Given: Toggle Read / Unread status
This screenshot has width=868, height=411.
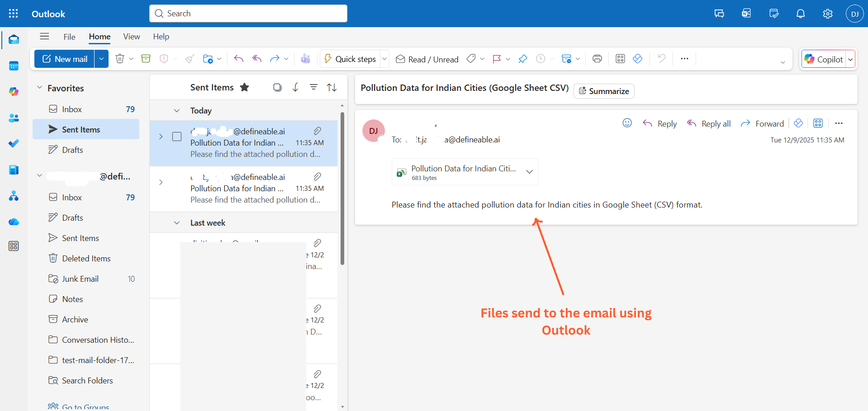Looking at the screenshot, I should (x=427, y=59).
